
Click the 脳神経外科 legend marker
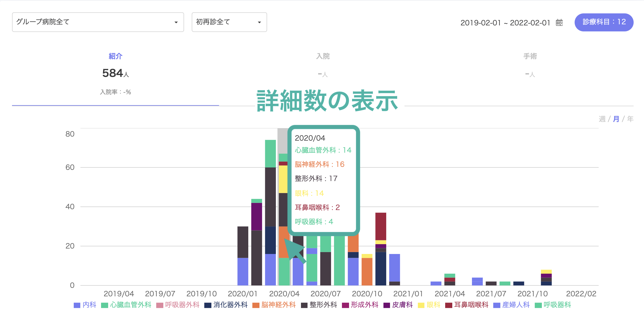tap(256, 305)
